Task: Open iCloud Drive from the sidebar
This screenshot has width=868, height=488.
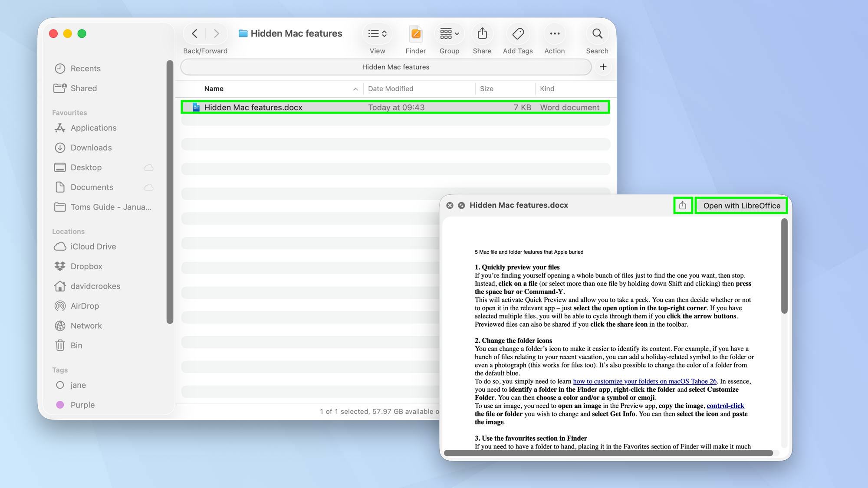Action: click(x=93, y=246)
